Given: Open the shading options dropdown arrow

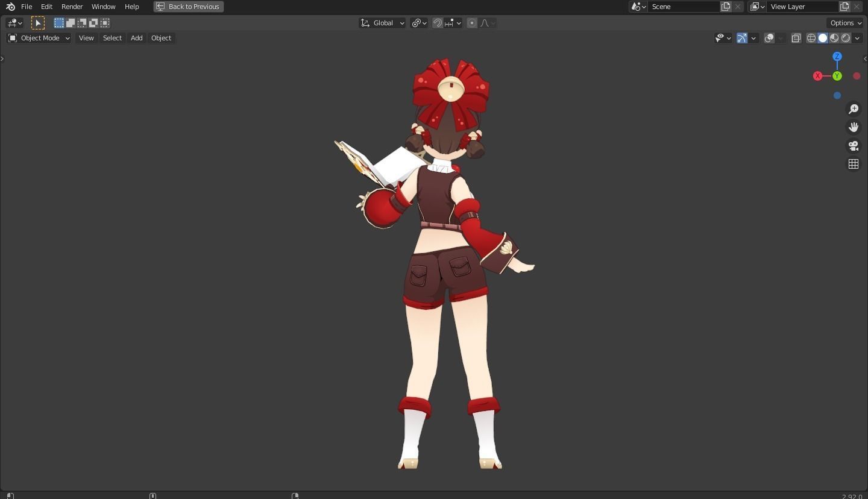Looking at the screenshot, I should (x=857, y=38).
